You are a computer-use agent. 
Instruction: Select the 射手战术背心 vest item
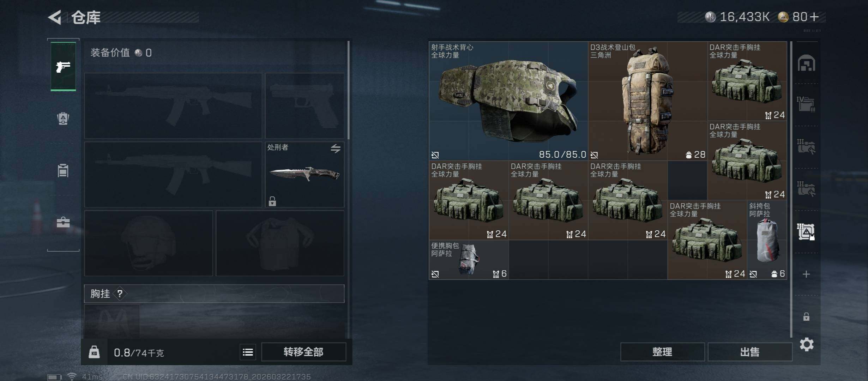(x=508, y=101)
